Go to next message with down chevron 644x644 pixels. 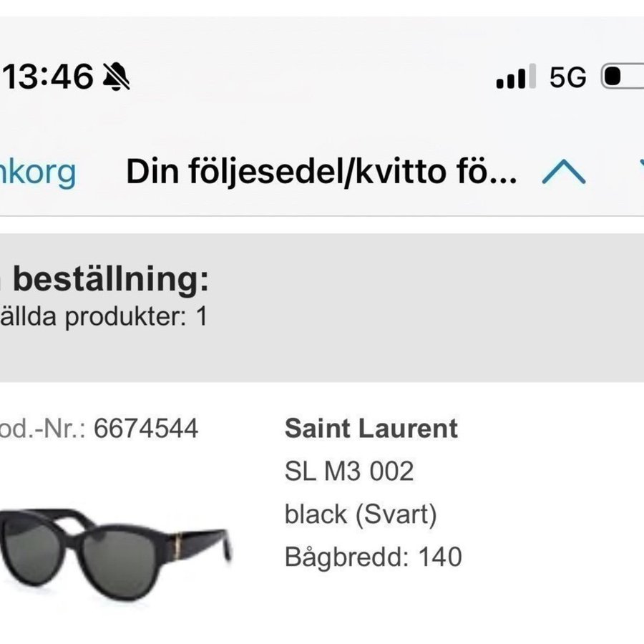click(638, 172)
